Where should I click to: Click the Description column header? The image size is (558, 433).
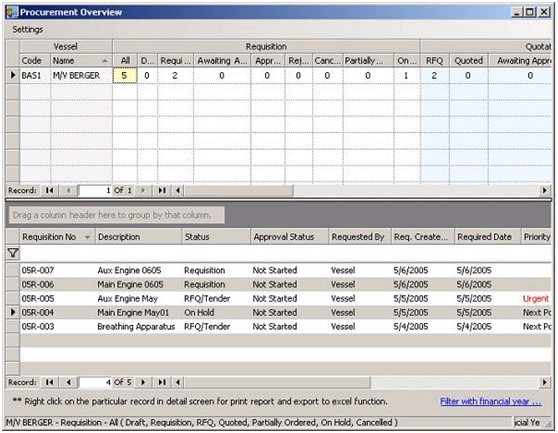point(138,237)
